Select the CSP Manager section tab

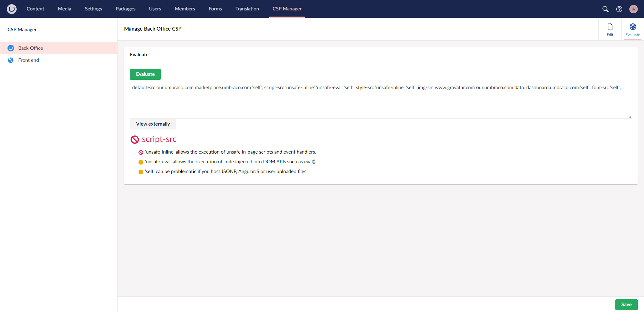pyautogui.click(x=287, y=9)
